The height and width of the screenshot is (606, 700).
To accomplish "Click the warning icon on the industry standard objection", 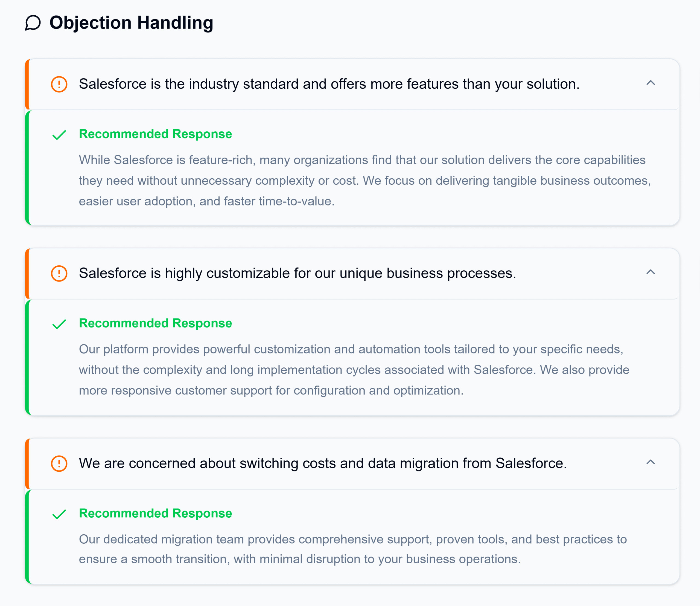I will 59,84.
